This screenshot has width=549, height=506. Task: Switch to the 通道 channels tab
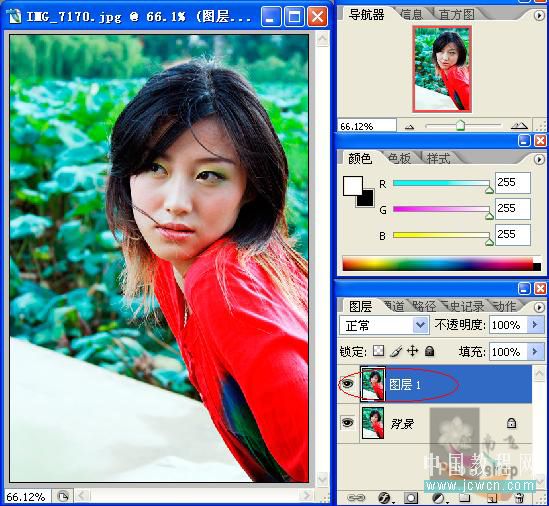coord(394,306)
